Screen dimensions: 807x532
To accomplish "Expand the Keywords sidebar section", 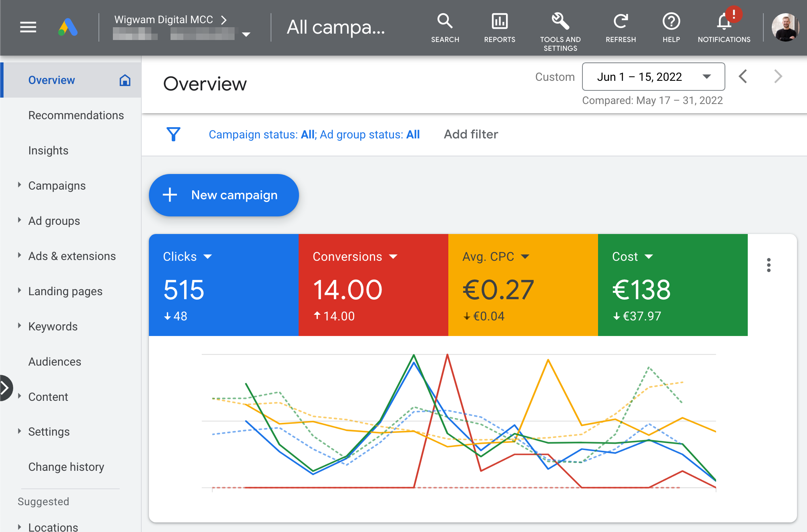I will (19, 326).
